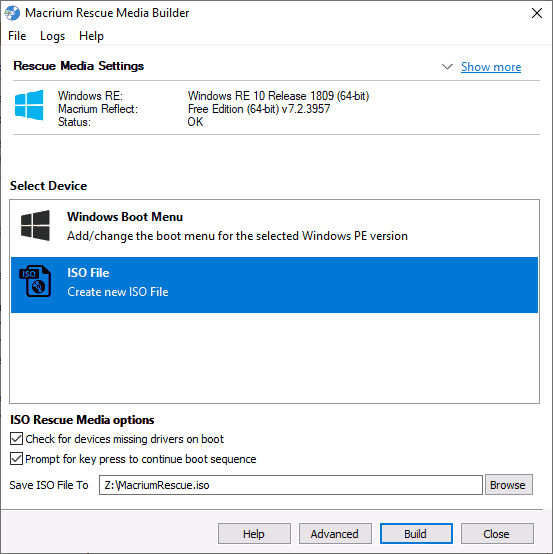Click the black Windows Boot Menu logo

click(35, 225)
